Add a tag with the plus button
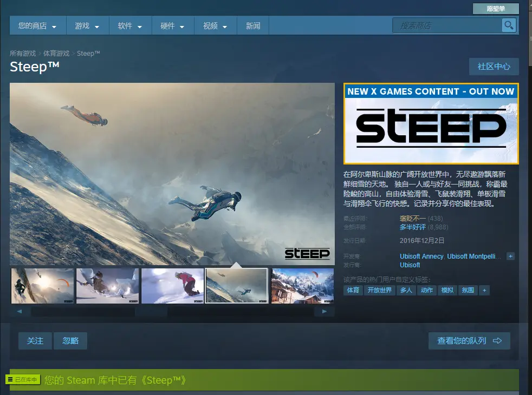Screen dimensions: 532x395 [x=484, y=291]
